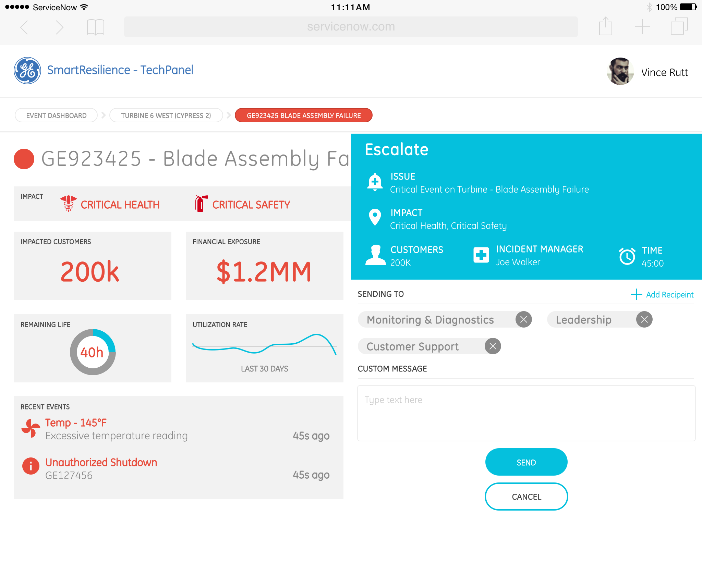Click the Temp fan event icon

point(31,428)
